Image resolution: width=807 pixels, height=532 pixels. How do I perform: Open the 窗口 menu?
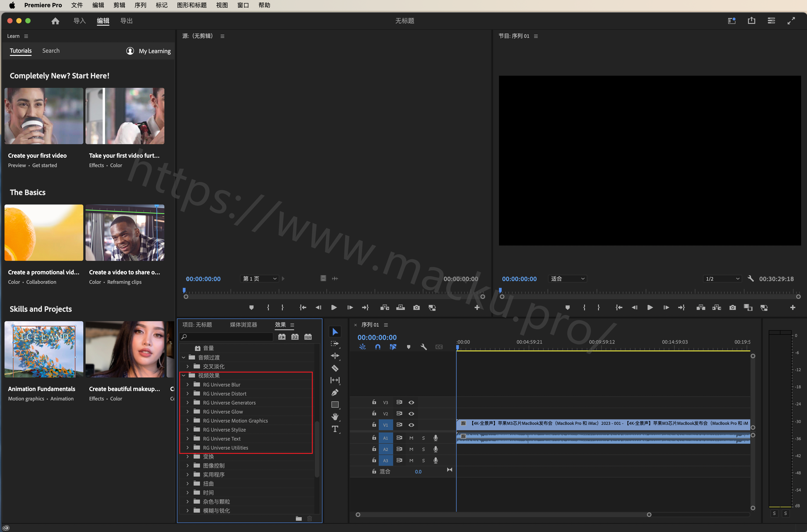coord(243,5)
